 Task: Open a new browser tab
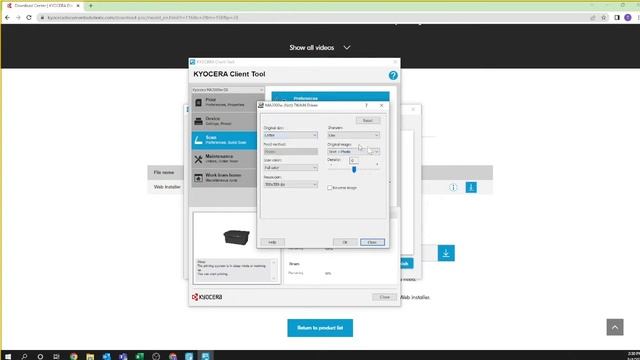91,6
